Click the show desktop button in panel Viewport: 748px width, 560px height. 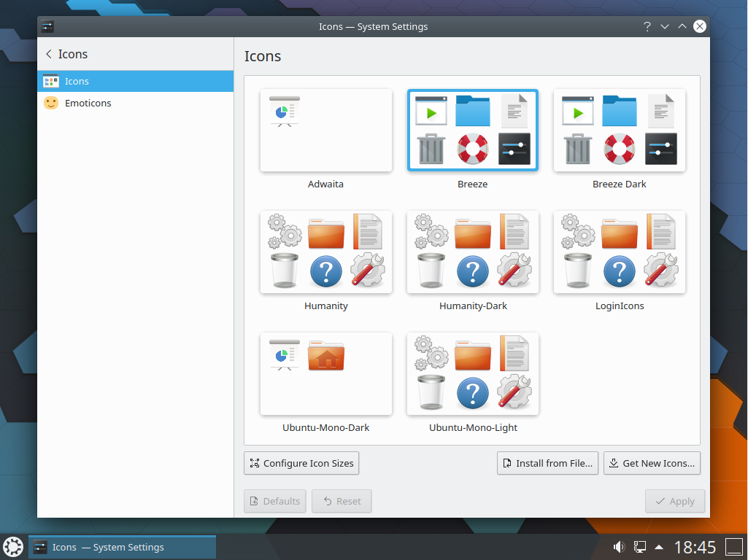(734, 547)
